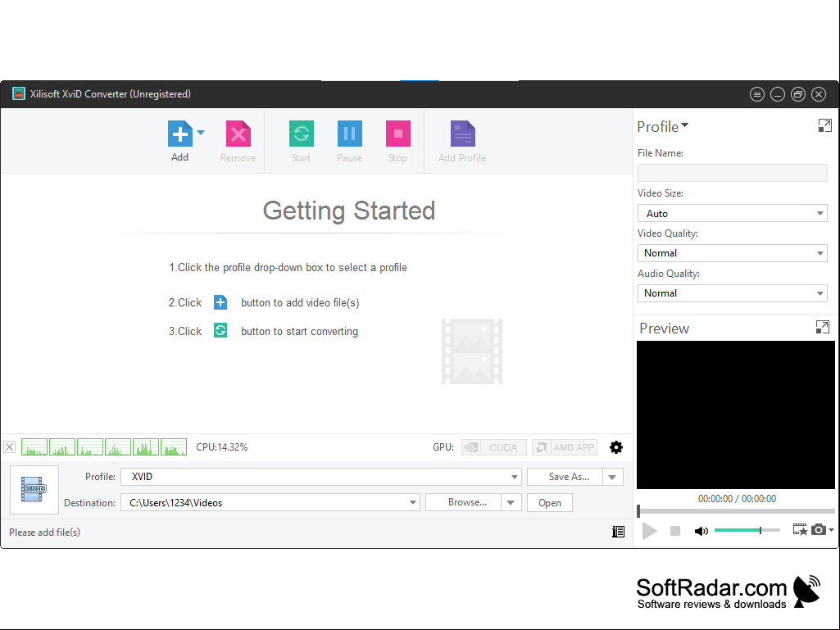This screenshot has height=630, width=840.
Task: Open the XVID Profile combo box
Action: click(x=321, y=477)
